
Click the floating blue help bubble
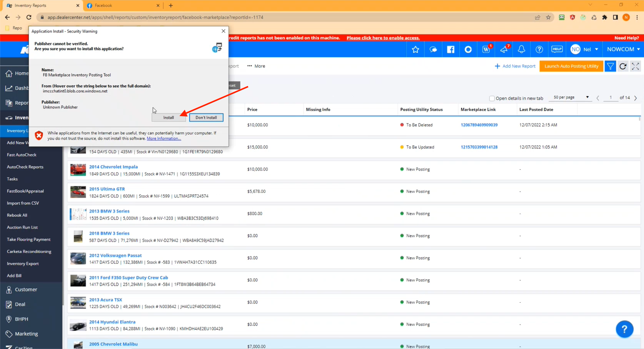point(624,329)
